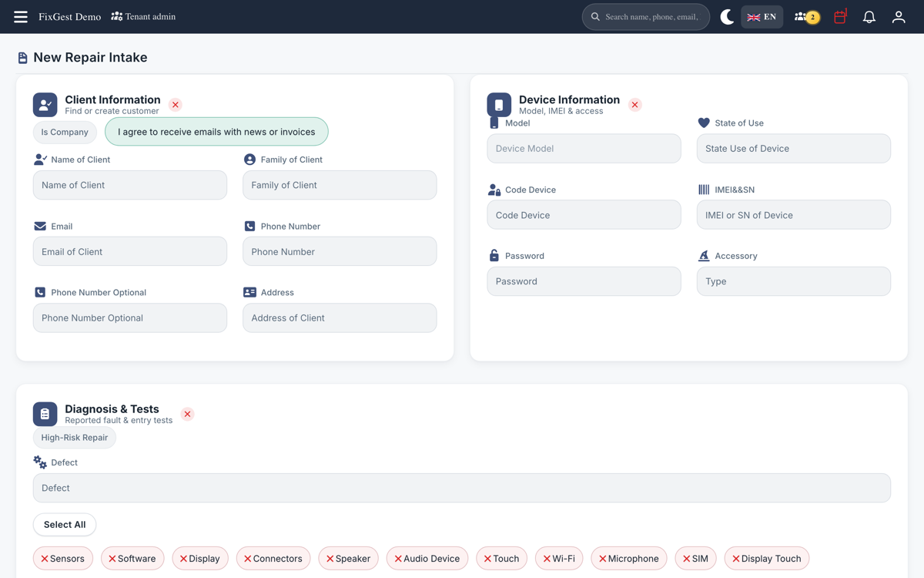The image size is (924, 578).
Task: Click the Defect input field
Action: click(x=462, y=488)
